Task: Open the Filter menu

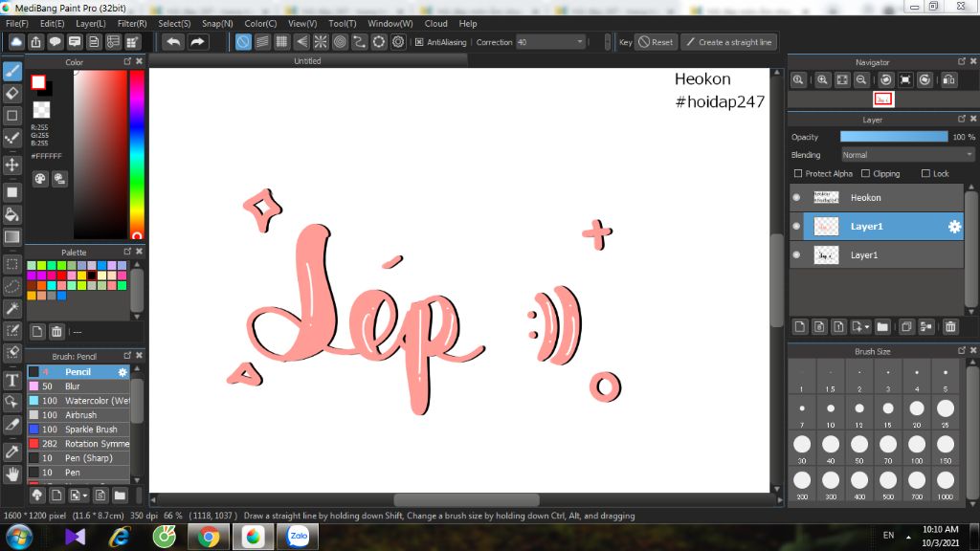Action: 132,23
